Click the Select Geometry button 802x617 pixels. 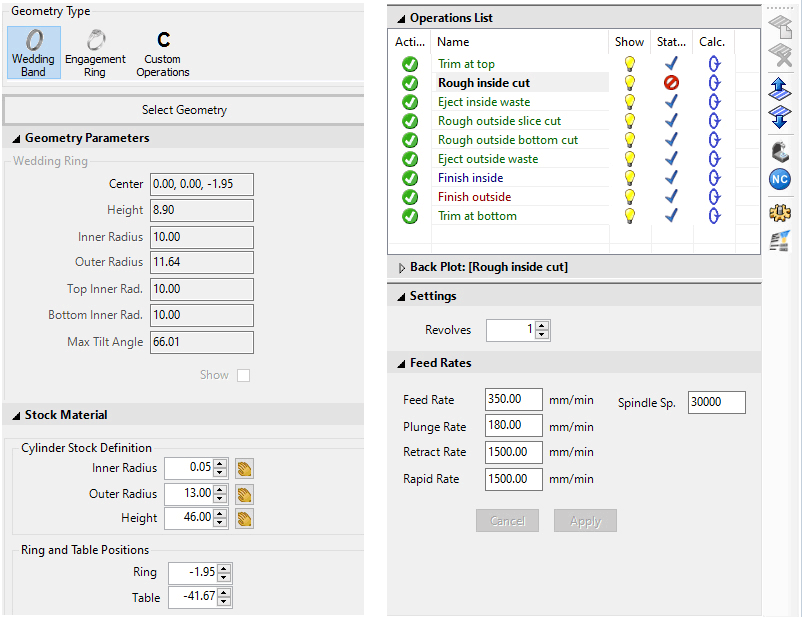click(x=184, y=110)
